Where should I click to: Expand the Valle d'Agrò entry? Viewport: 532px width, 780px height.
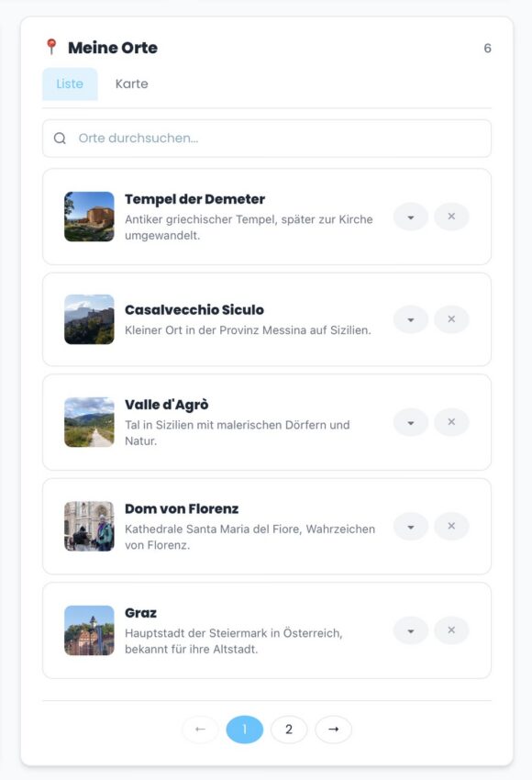click(x=410, y=422)
